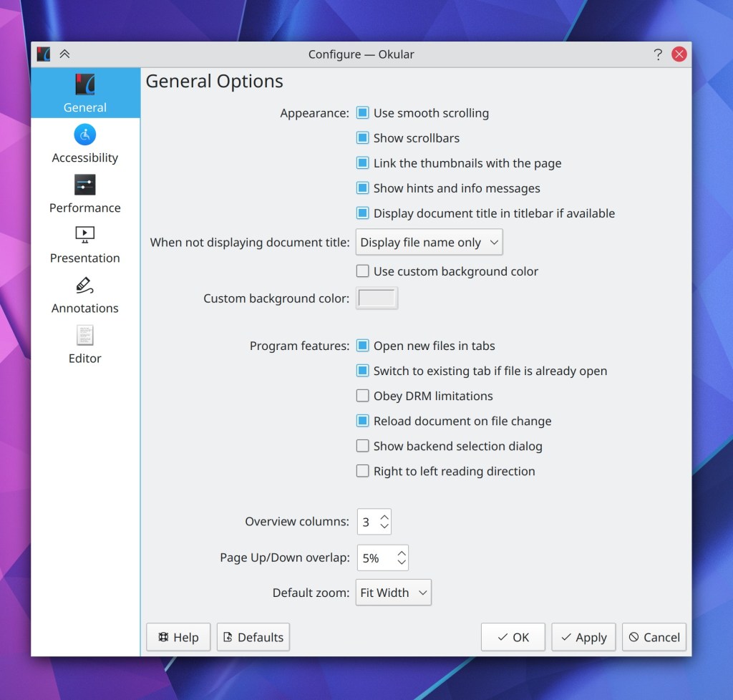Enable Obey DRM limitations
Screen dimensions: 733x700
(x=363, y=396)
